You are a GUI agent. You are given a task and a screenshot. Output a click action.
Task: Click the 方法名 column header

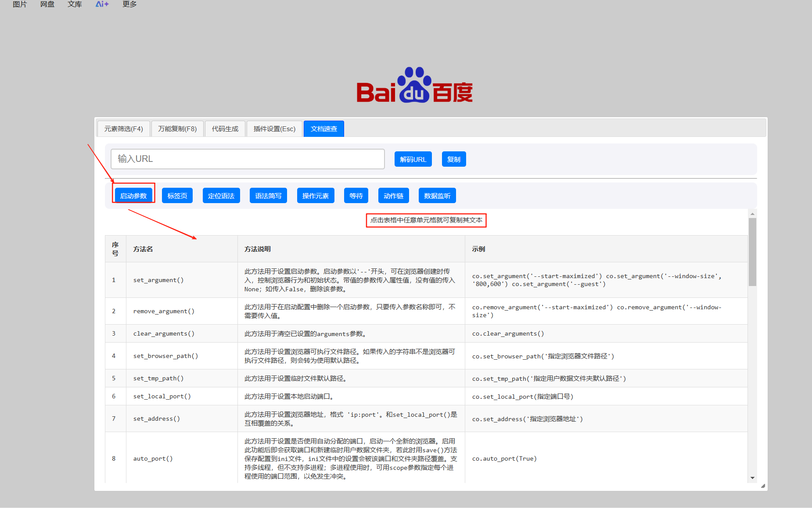[x=182, y=249]
